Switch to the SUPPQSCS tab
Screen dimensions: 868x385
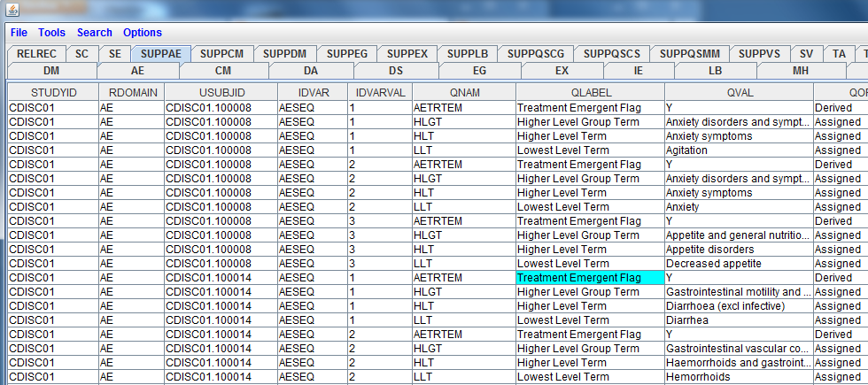[612, 54]
